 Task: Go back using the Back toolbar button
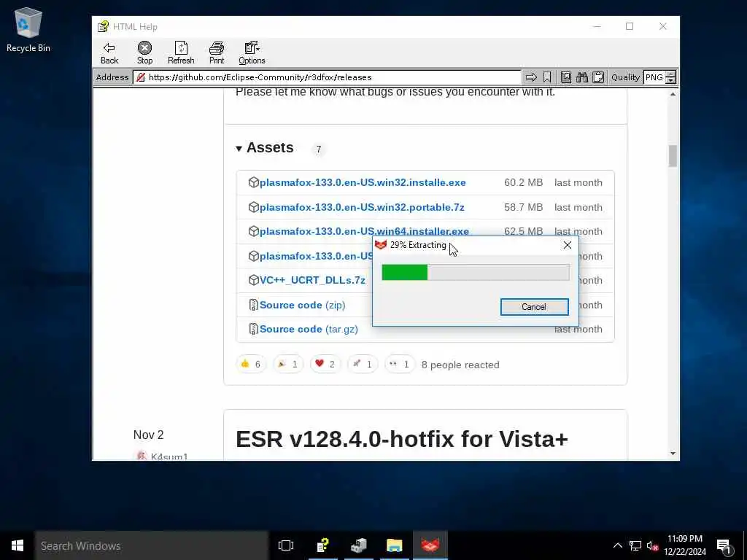click(x=109, y=52)
